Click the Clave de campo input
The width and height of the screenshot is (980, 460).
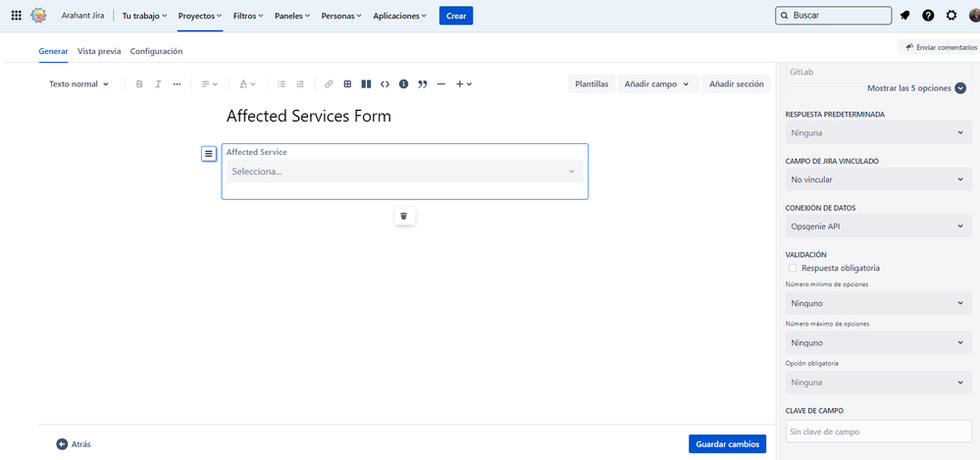(x=878, y=432)
